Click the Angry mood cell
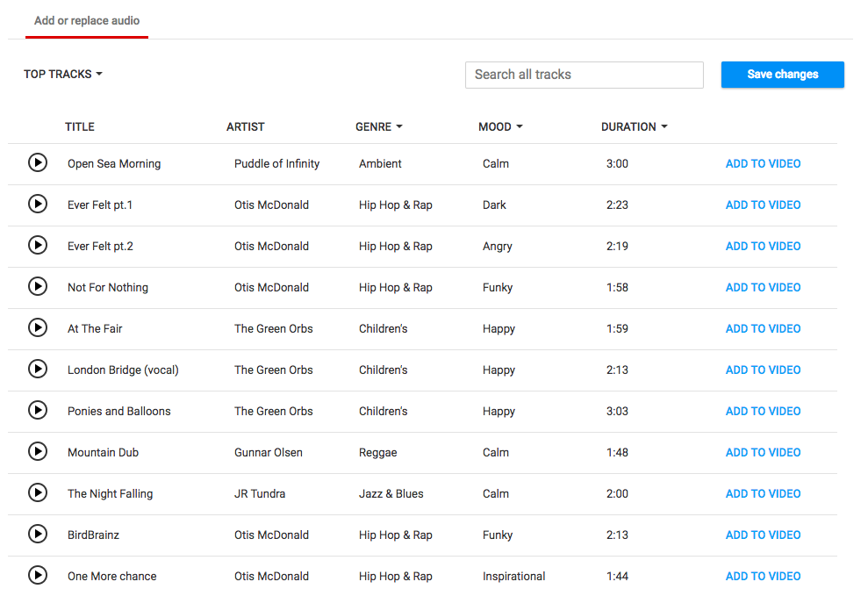This screenshot has height=589, width=868. coord(497,247)
